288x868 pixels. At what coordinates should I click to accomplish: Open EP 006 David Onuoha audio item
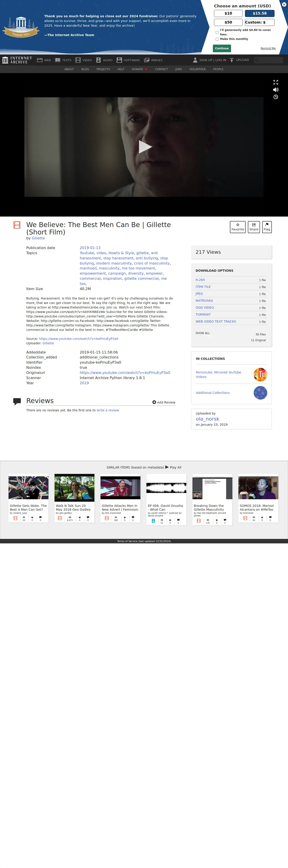point(166,499)
